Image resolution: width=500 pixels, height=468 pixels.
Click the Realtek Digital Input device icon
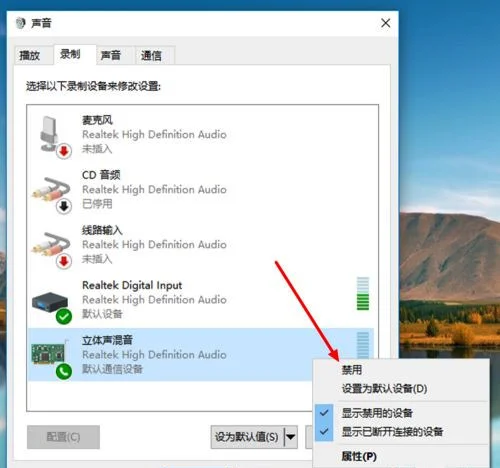coord(50,301)
